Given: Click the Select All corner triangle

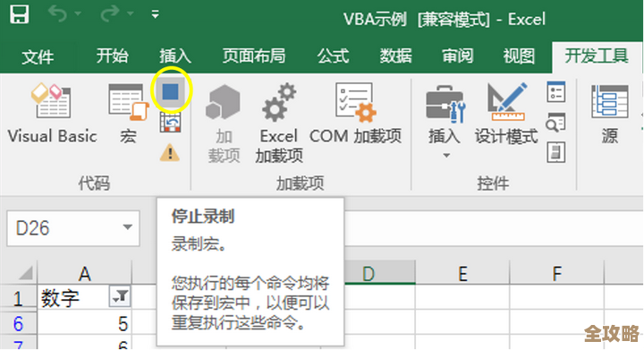Looking at the screenshot, I should click(25, 272).
